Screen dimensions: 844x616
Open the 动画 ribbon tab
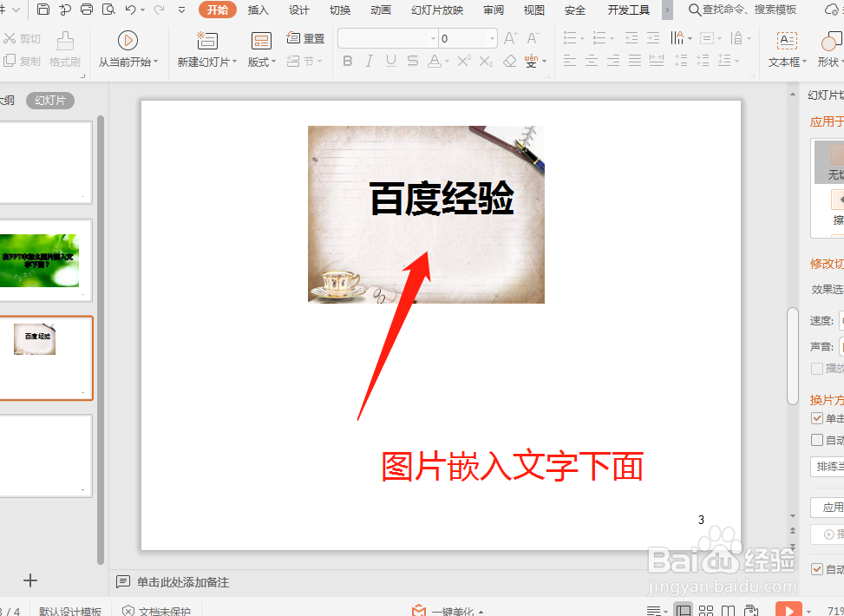click(381, 10)
